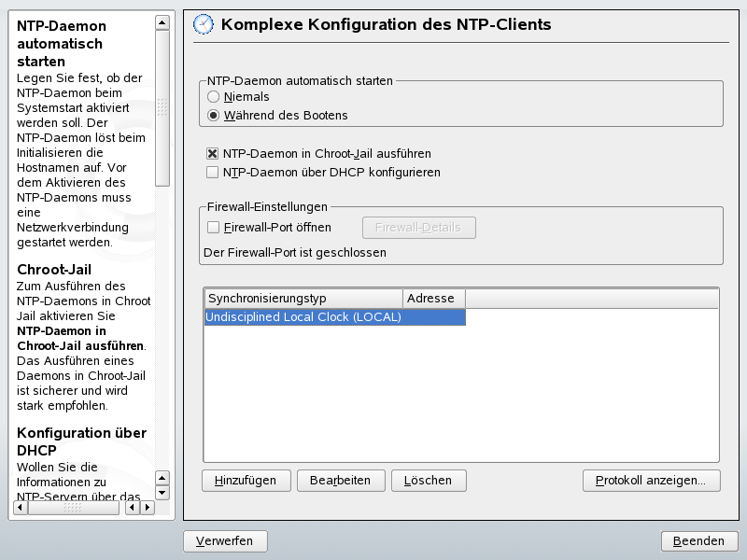Discard changes with Verwerfen
The width and height of the screenshot is (747, 560).
coord(225,540)
